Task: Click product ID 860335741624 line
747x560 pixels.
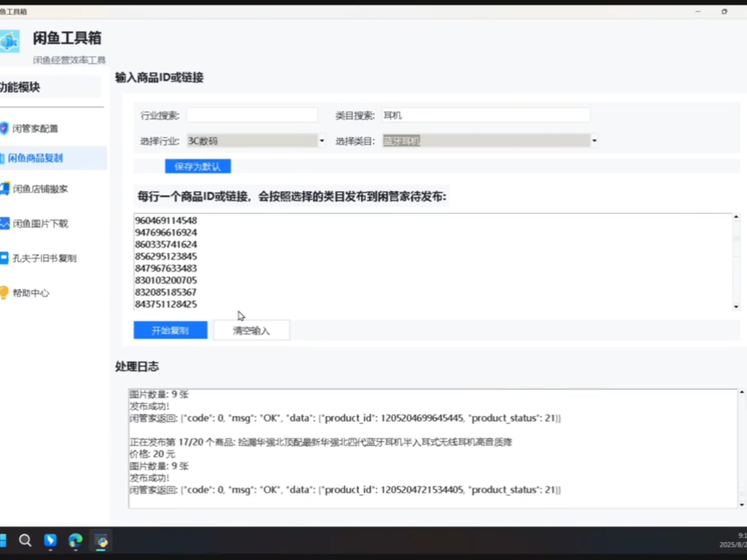Action: [x=166, y=245]
